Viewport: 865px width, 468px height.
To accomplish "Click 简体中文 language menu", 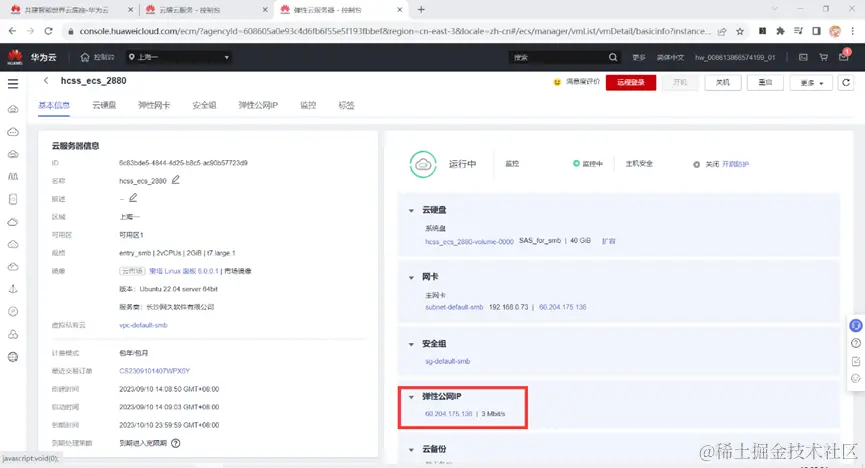I will tap(670, 57).
